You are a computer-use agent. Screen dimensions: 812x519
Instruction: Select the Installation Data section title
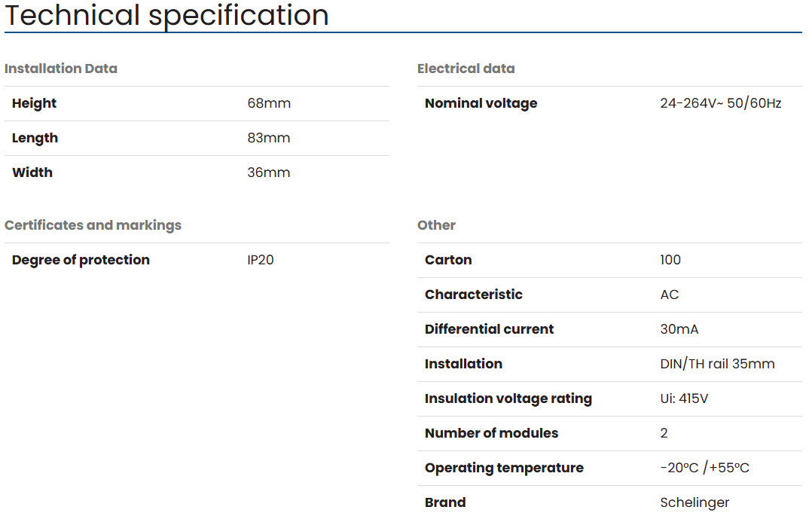61,69
